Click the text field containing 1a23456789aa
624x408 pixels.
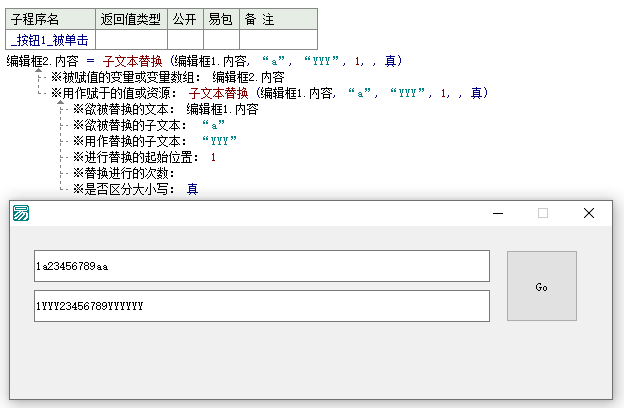(261, 266)
